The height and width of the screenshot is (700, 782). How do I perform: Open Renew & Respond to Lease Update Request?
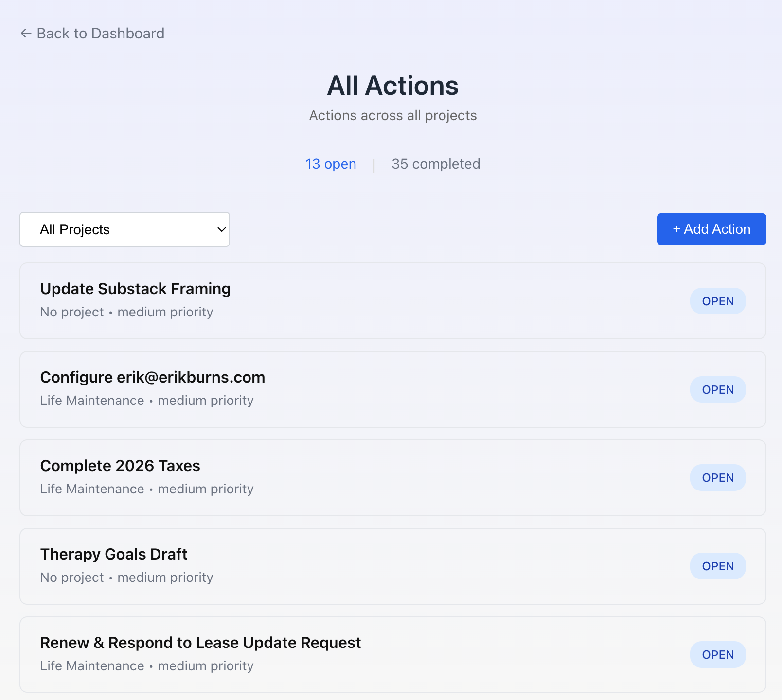pos(200,643)
